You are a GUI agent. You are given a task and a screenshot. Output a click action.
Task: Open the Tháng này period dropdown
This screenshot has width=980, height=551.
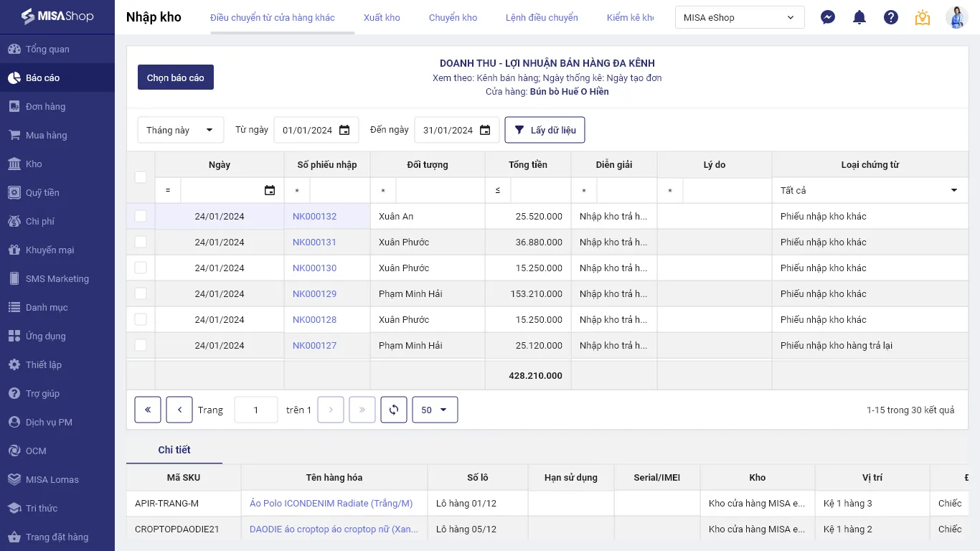tap(180, 130)
